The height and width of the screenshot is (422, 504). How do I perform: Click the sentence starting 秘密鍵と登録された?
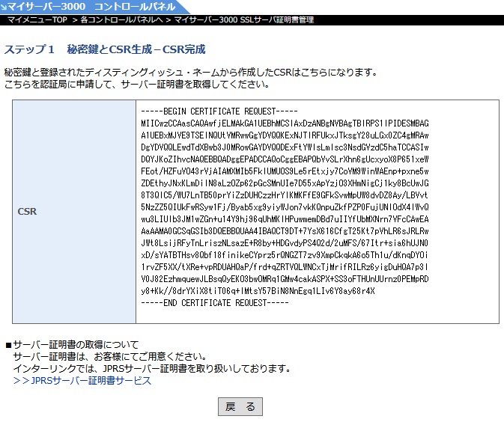point(190,73)
